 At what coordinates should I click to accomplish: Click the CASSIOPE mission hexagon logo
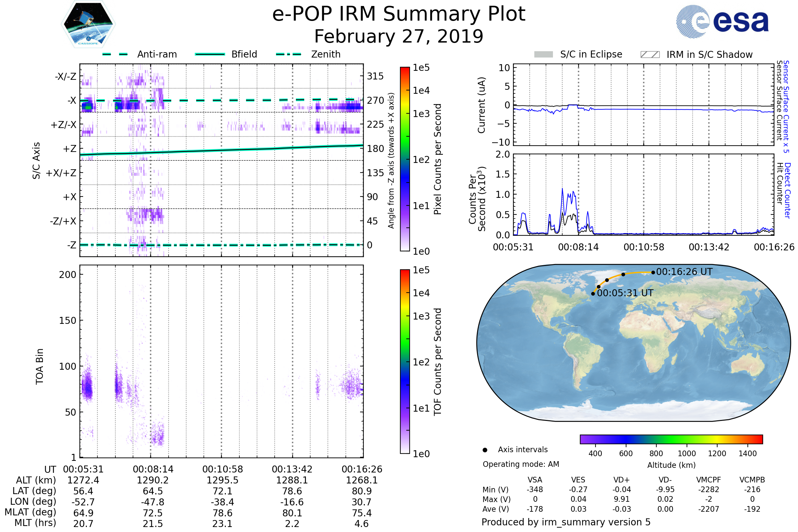click(x=88, y=24)
